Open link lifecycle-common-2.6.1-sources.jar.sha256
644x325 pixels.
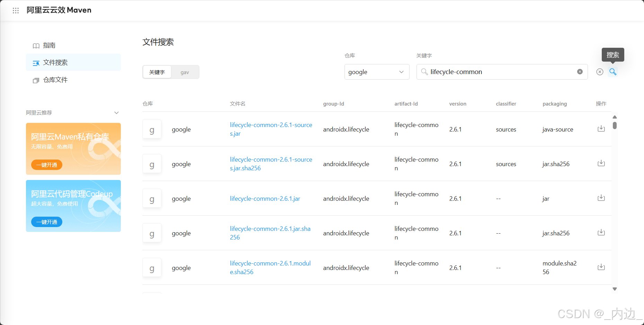(271, 164)
